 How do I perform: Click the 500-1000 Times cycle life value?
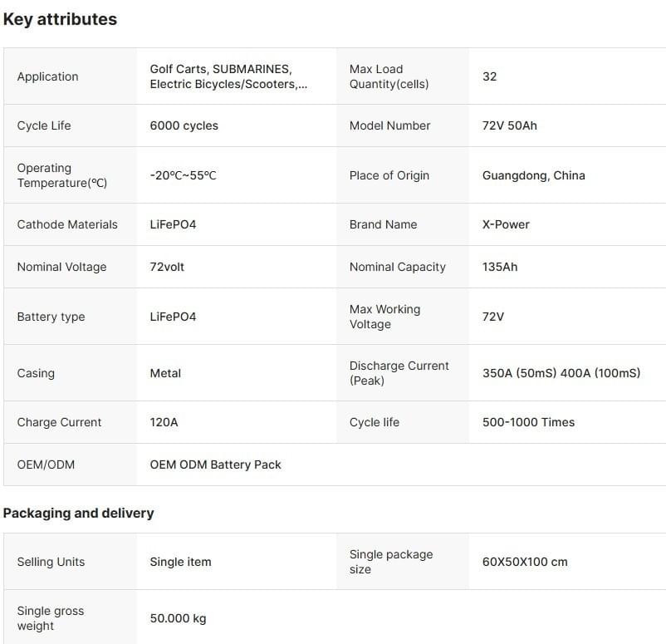(528, 422)
